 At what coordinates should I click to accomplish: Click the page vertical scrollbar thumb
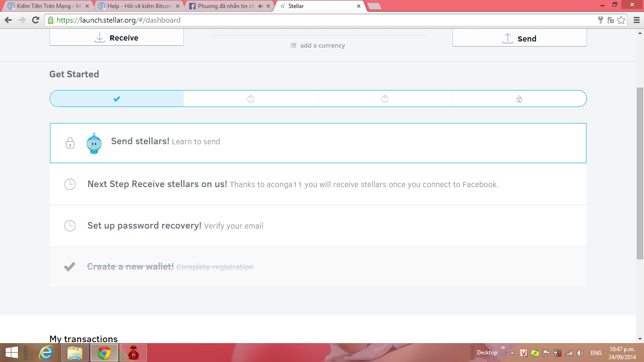coord(640,173)
